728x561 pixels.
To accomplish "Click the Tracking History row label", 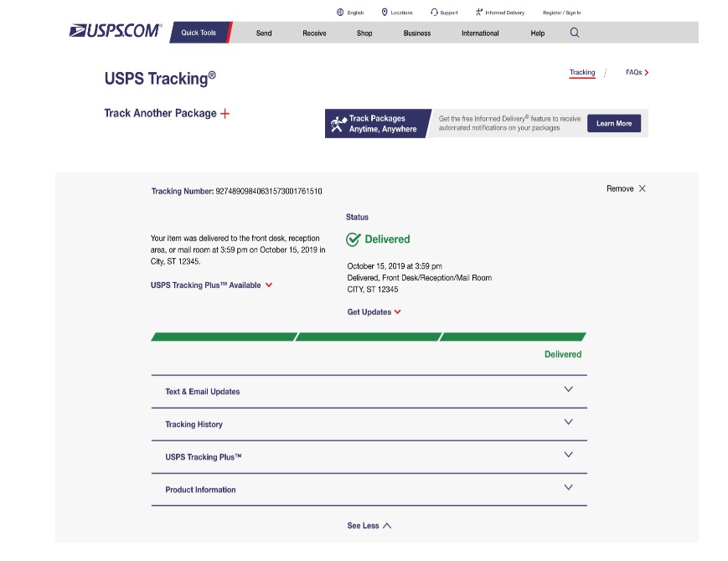I will [194, 425].
